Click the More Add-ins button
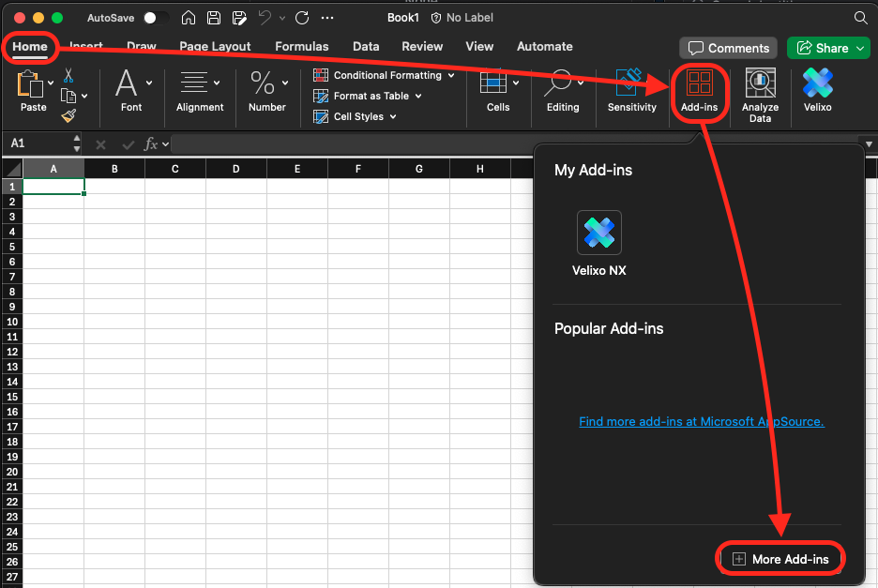Viewport: 878px width, 588px height. [781, 559]
